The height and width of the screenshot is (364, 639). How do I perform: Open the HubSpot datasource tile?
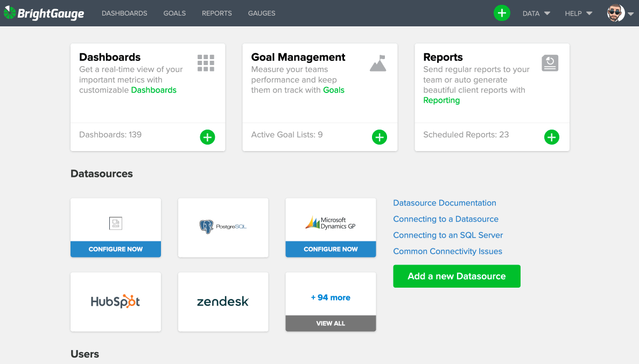116,302
